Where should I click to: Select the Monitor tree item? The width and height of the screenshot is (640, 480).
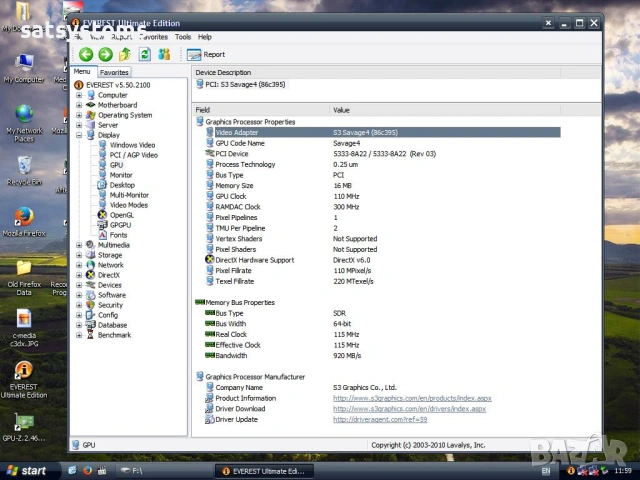[x=121, y=175]
